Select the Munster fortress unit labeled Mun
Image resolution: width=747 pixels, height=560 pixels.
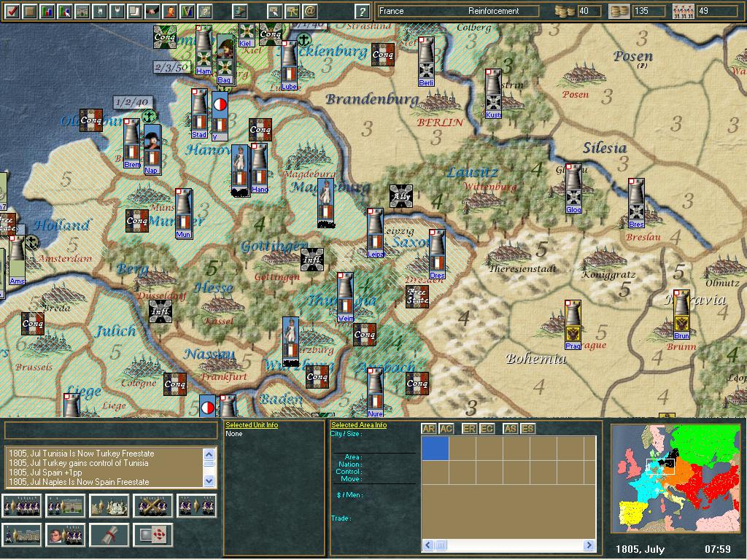183,214
